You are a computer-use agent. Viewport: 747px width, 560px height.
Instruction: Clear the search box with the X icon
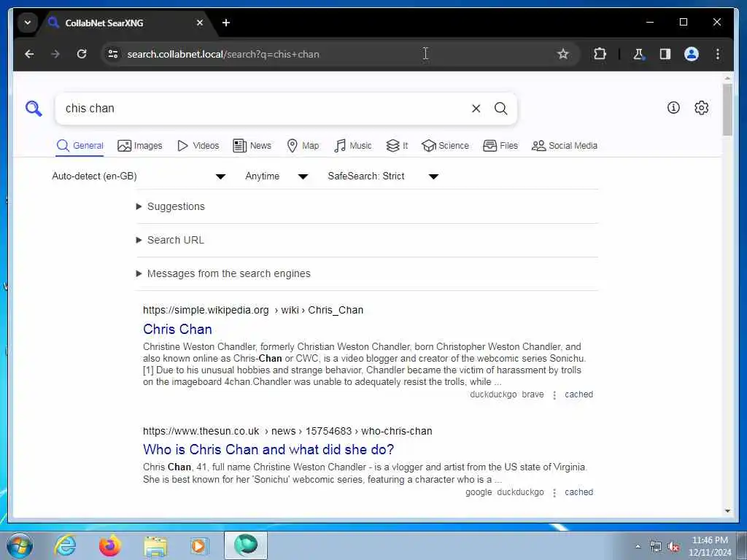(476, 109)
